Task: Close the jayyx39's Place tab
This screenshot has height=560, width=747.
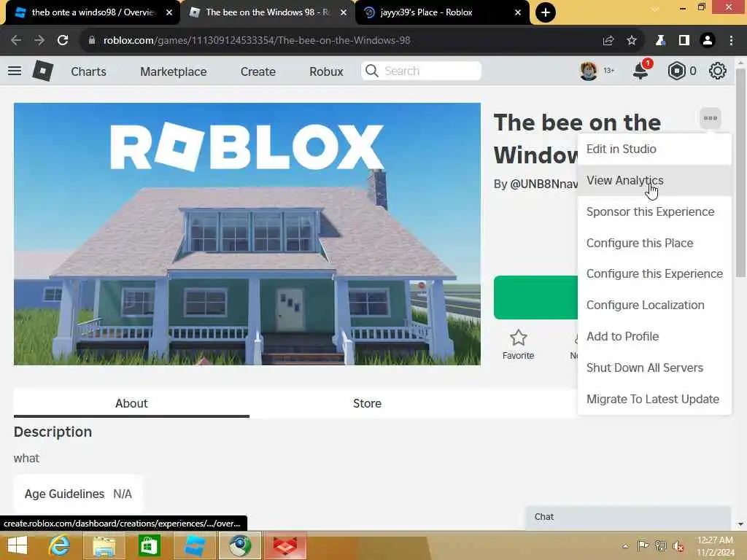Action: (518, 12)
